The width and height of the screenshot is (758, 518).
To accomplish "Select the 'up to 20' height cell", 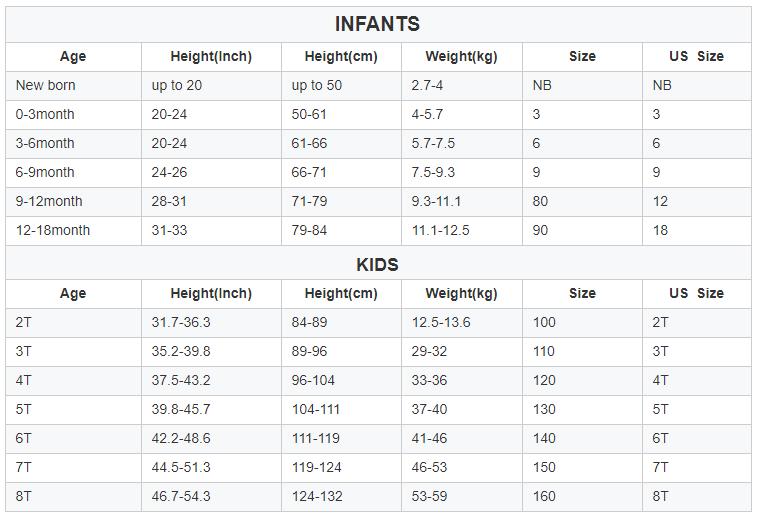I will [177, 86].
